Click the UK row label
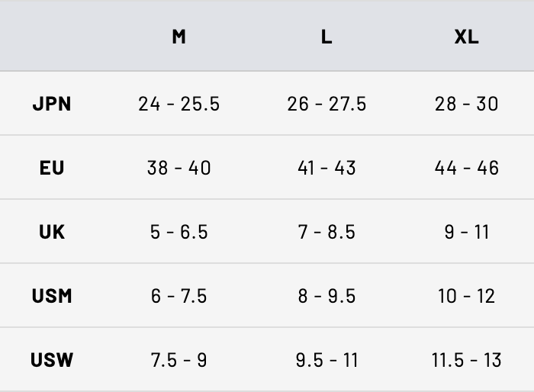 point(52,232)
